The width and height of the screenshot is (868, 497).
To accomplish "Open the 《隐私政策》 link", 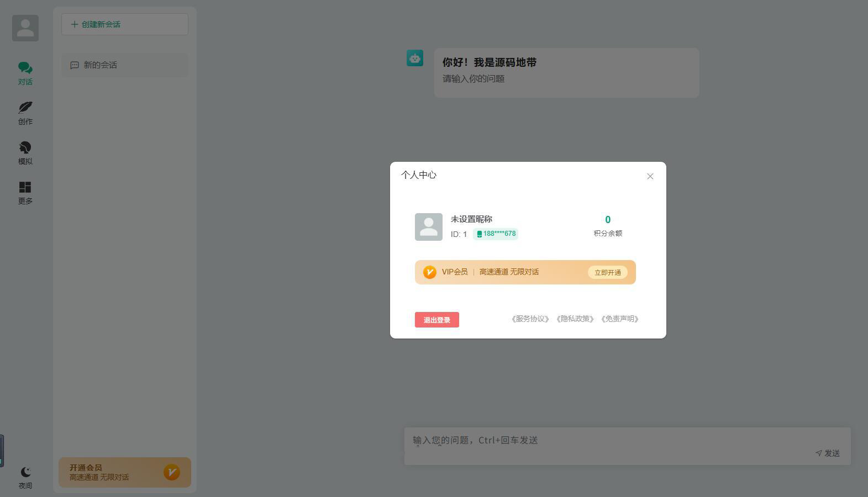I will tap(575, 319).
